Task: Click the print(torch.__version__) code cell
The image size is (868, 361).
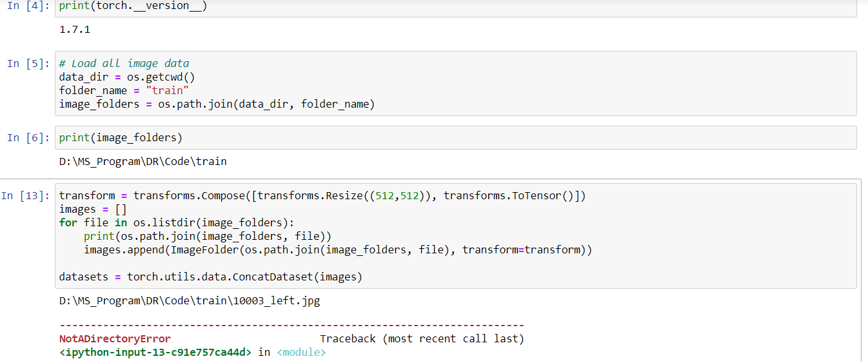Action: (133, 6)
